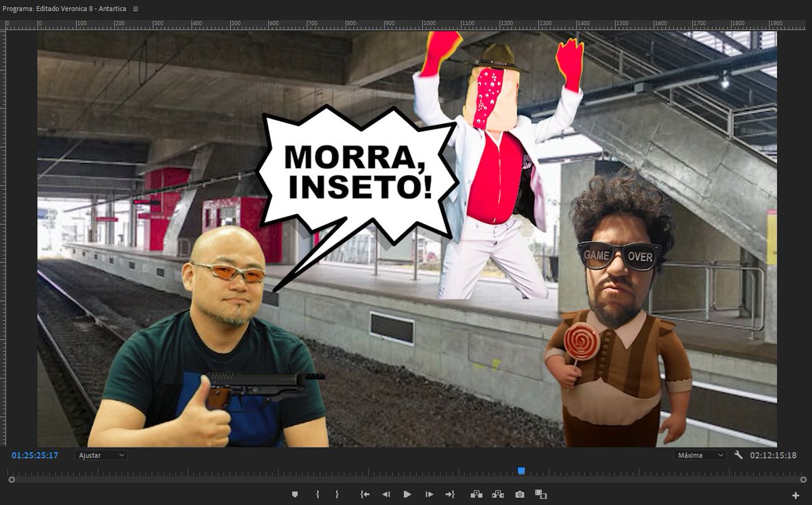Open the Máxima playback resolution dropdown
The image size is (812, 505).
(x=700, y=455)
